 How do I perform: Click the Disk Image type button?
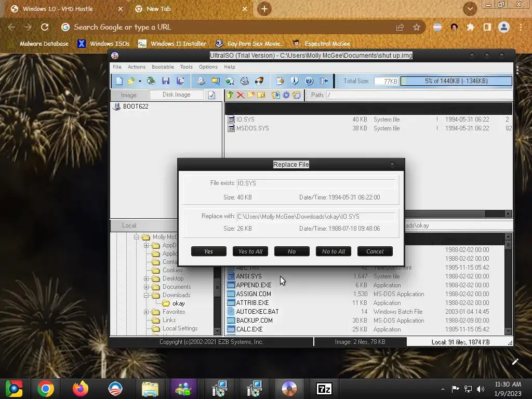click(x=177, y=95)
